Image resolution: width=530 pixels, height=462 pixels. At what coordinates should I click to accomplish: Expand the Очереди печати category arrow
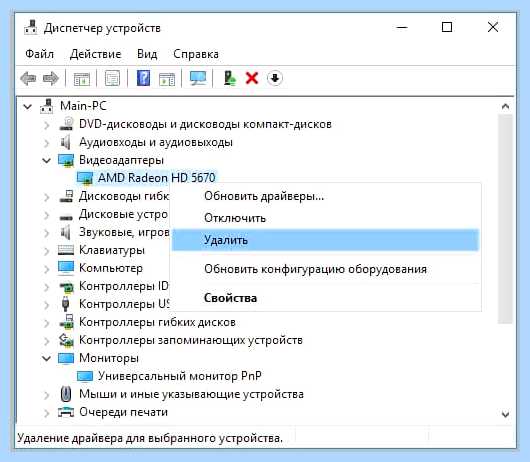47,413
